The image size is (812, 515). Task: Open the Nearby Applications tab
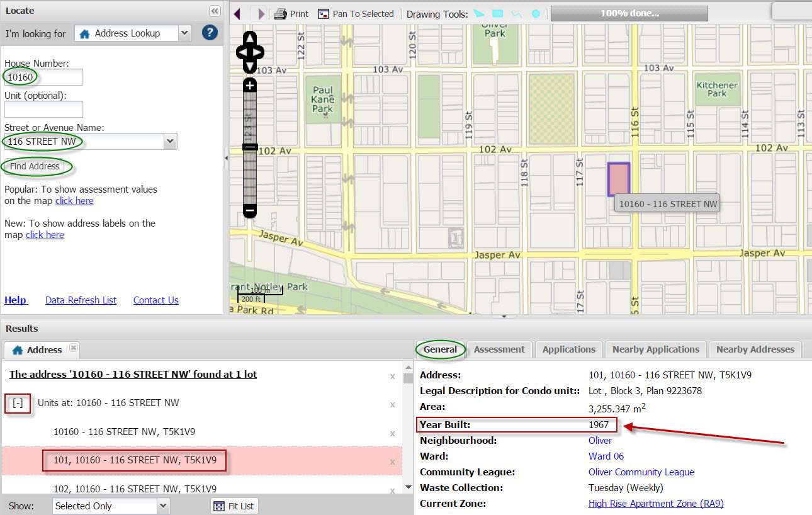coord(655,349)
